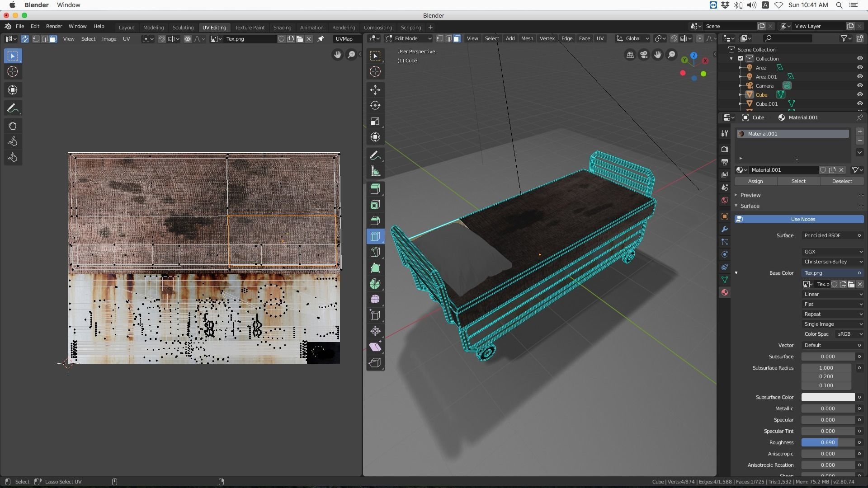Hide the Area light in outliner

(x=859, y=67)
